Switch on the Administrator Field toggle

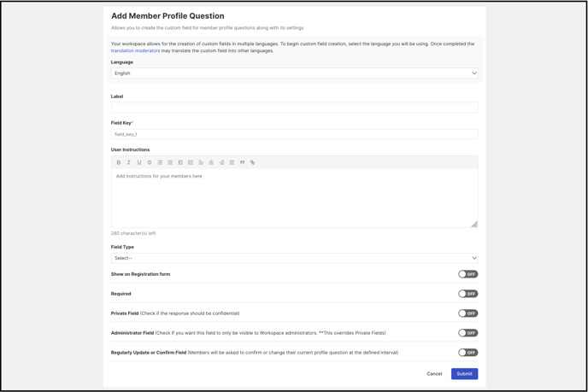[x=468, y=332]
